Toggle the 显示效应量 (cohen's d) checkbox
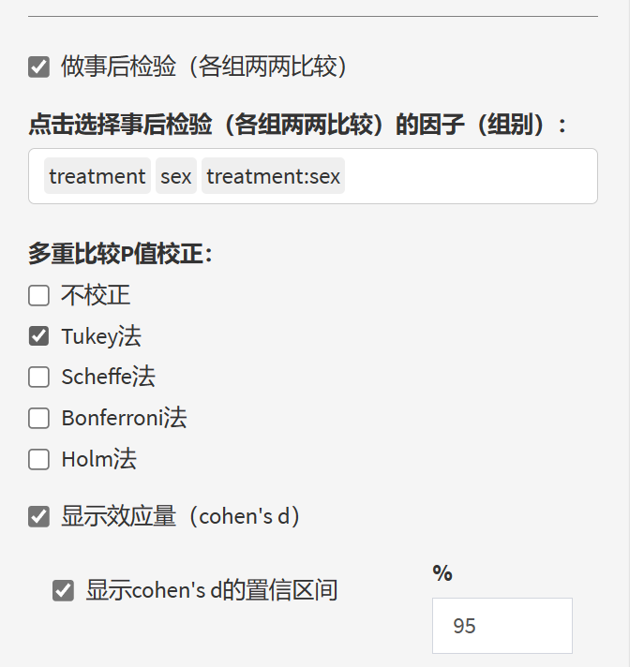Image resolution: width=644 pixels, height=667 pixels. 38,516
